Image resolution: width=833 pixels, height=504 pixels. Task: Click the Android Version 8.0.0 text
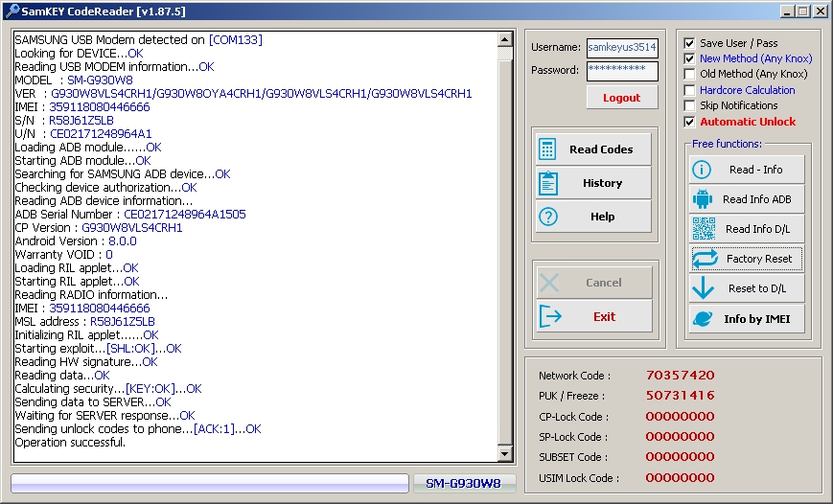[x=123, y=241]
